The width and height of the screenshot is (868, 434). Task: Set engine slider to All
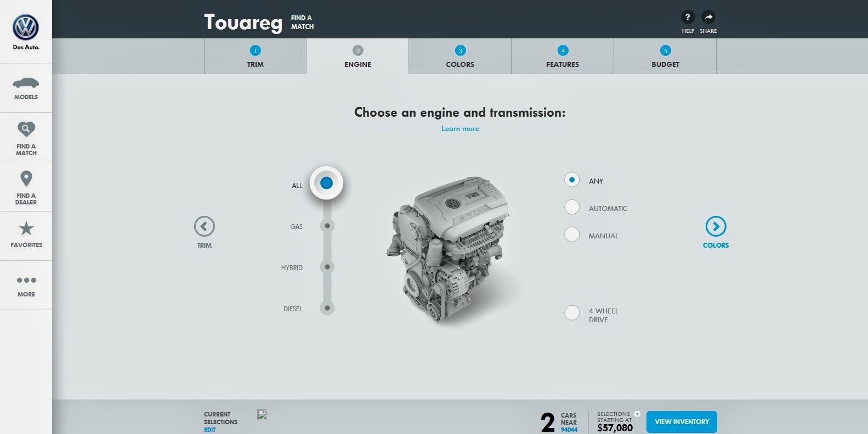(x=326, y=183)
